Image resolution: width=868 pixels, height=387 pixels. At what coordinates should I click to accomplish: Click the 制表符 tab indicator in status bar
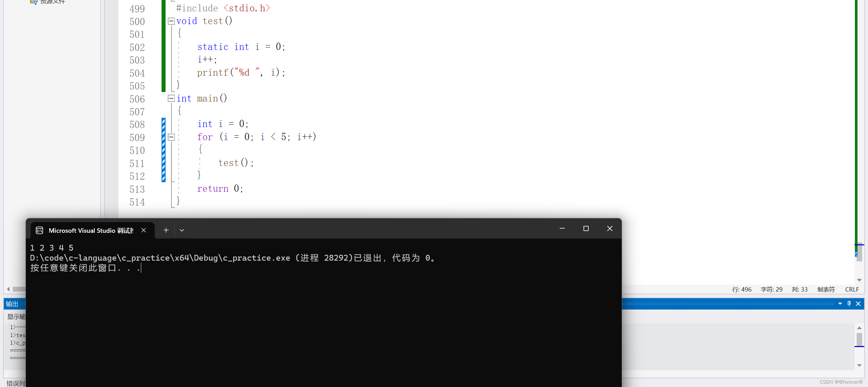[826, 290]
